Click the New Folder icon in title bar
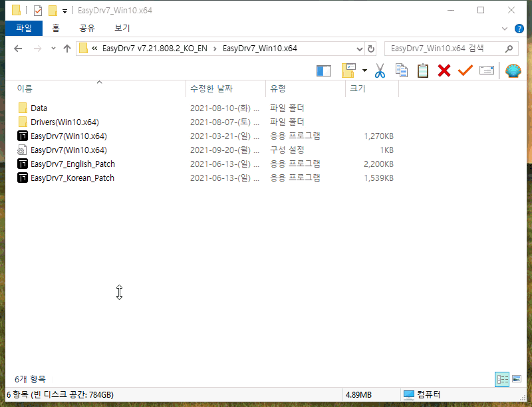The height and width of the screenshot is (407, 532). (x=53, y=11)
